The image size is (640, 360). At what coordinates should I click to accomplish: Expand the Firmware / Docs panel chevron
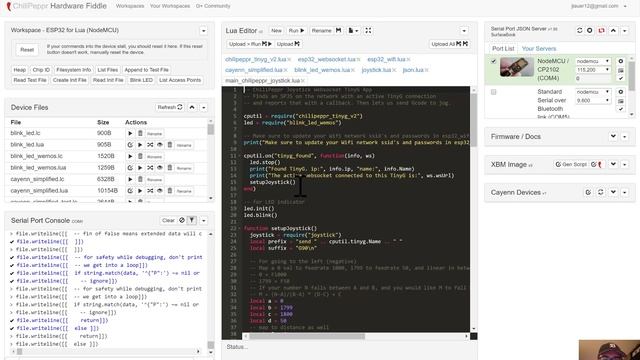click(x=613, y=137)
